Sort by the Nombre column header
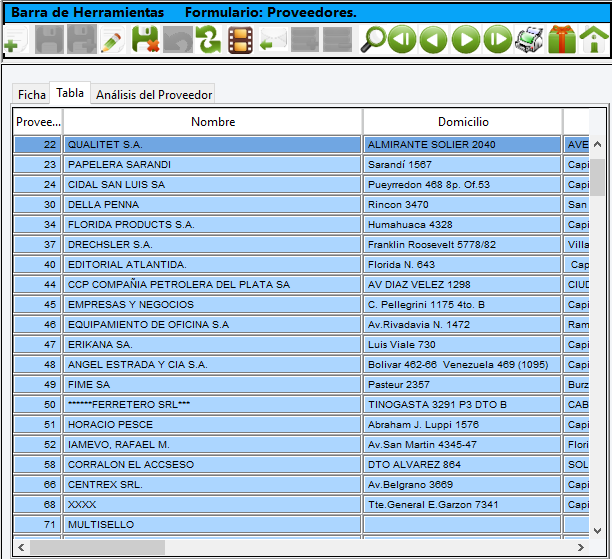The height and width of the screenshot is (559, 612). tap(213, 122)
